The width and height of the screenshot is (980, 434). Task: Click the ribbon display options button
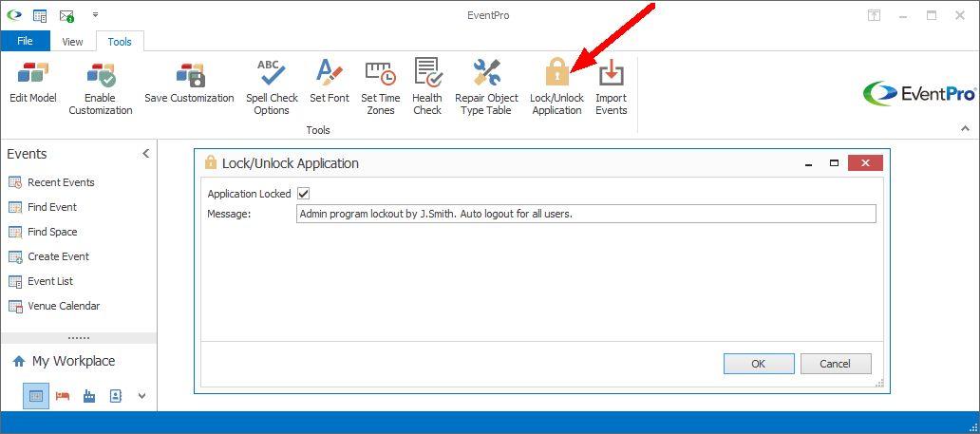874,15
